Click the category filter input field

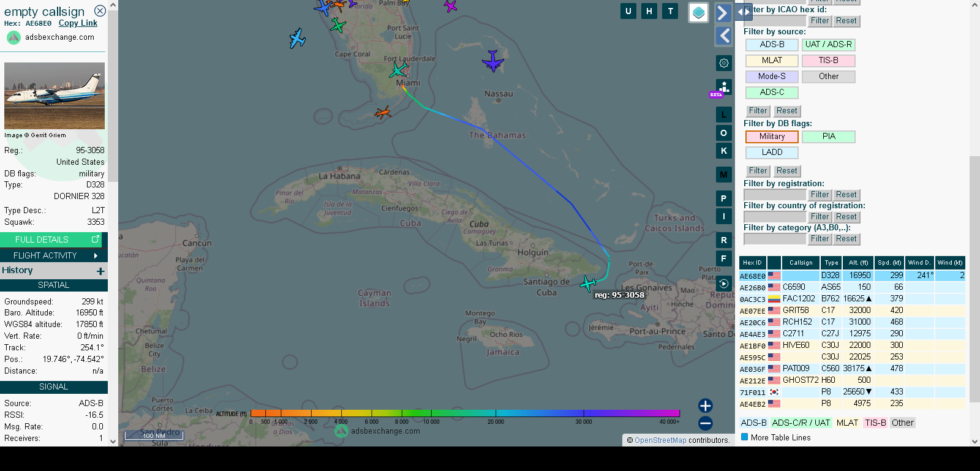click(x=775, y=239)
